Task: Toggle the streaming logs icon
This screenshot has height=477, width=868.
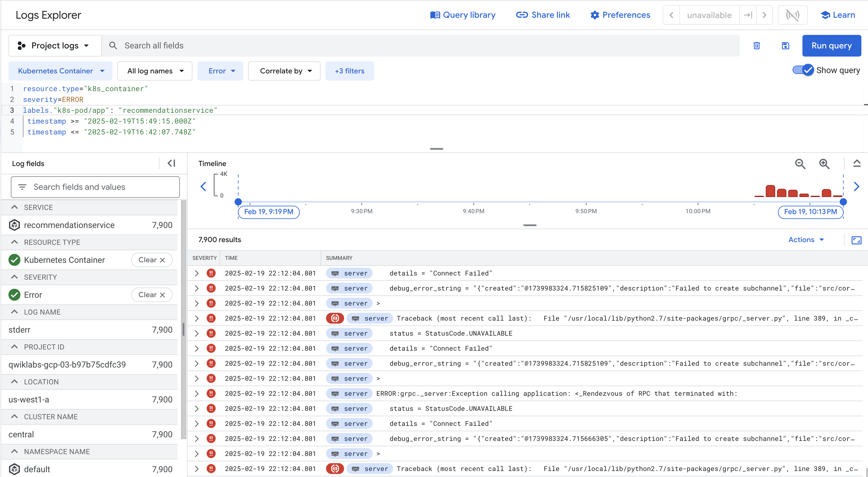Action: coord(793,15)
